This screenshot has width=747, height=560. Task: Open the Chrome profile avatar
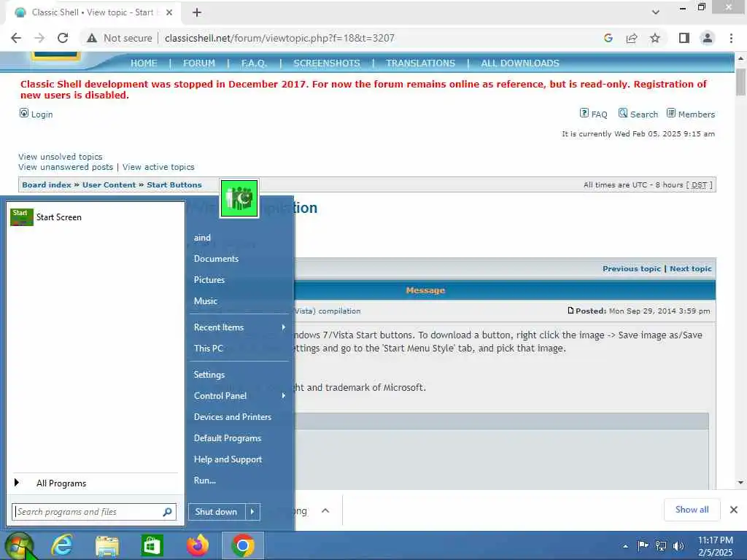(708, 38)
